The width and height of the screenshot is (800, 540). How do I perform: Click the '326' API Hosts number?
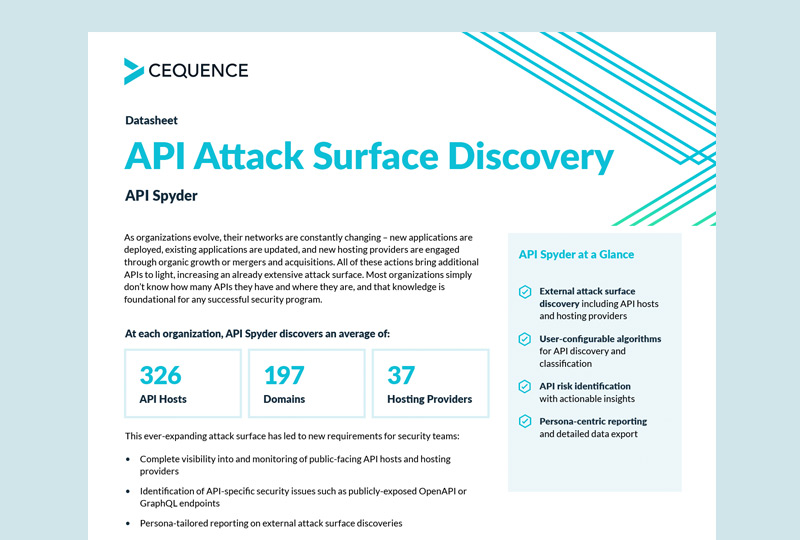click(161, 375)
